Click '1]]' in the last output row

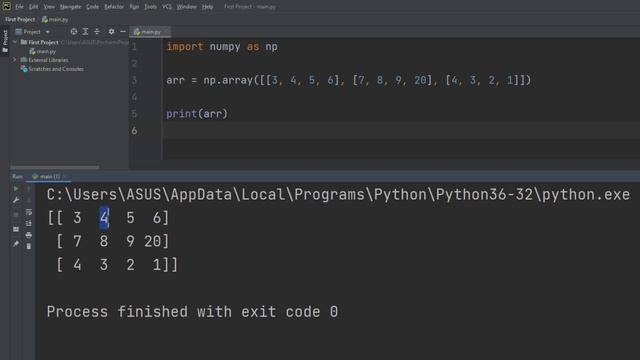pyautogui.click(x=165, y=265)
